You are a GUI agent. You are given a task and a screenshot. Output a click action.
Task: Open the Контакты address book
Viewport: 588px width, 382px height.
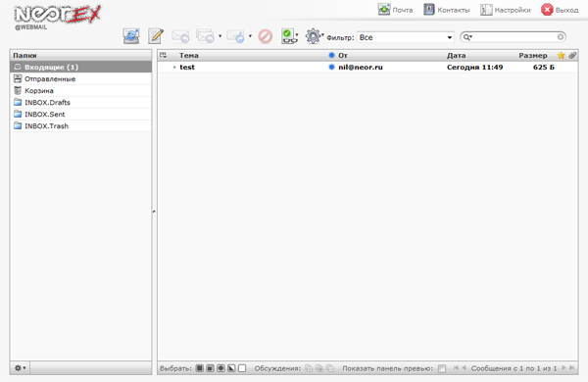pos(447,10)
